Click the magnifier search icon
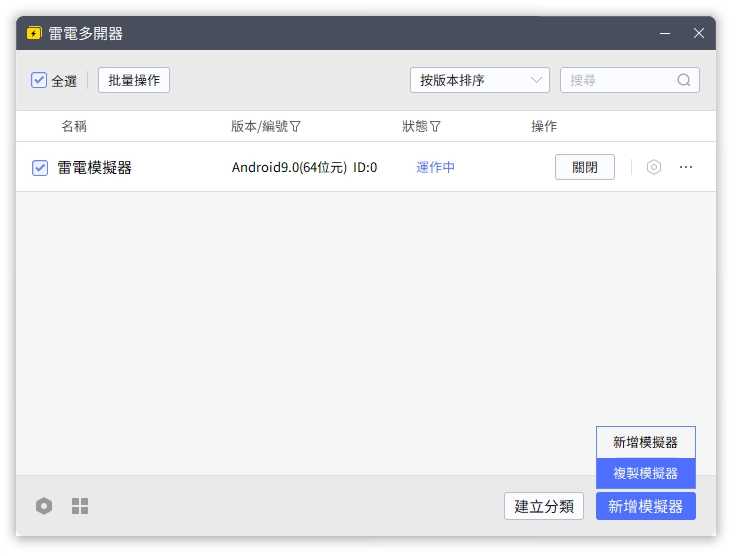The height and width of the screenshot is (556, 736). (x=683, y=80)
